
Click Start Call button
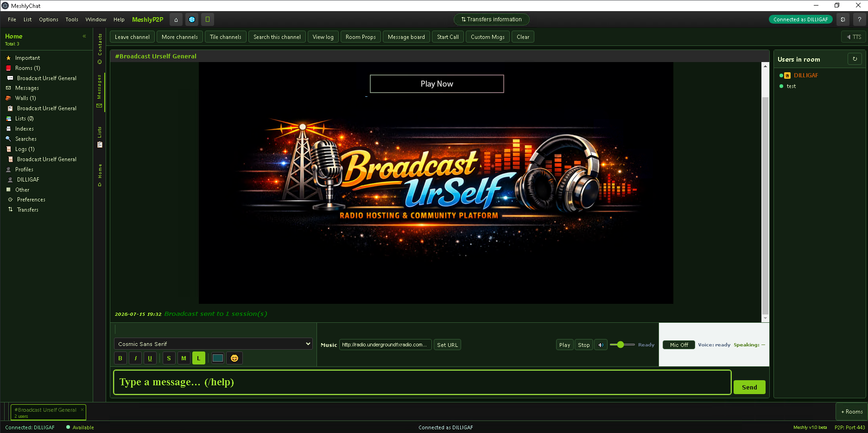click(448, 37)
